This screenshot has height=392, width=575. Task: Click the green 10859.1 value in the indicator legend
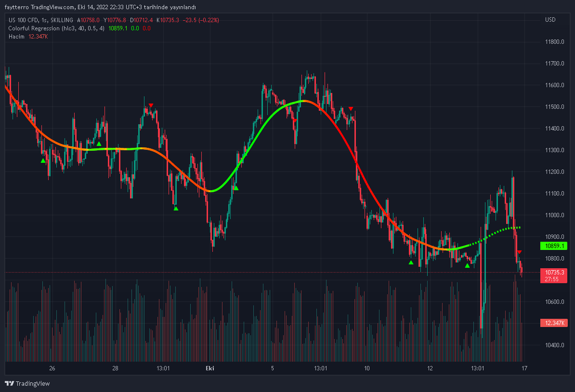pyautogui.click(x=118, y=28)
